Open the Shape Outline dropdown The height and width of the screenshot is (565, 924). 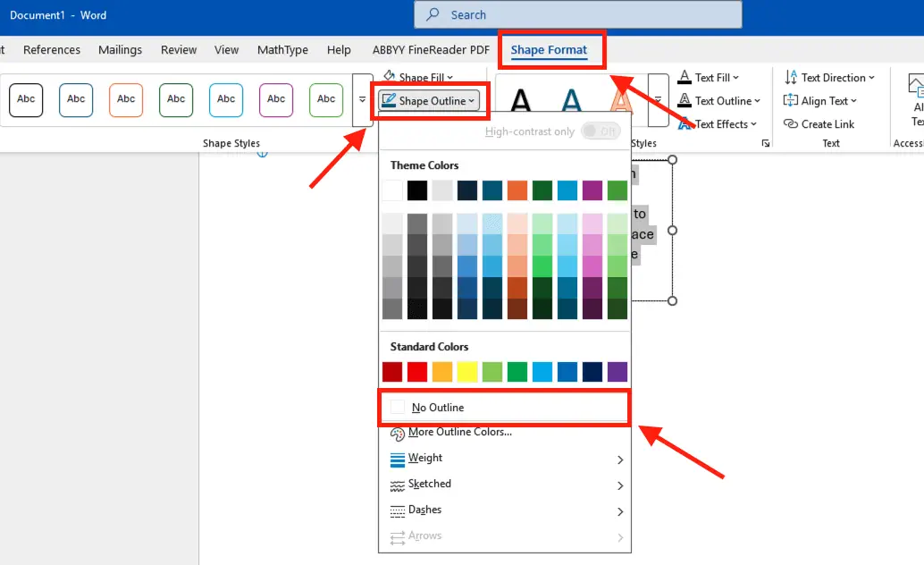pyautogui.click(x=429, y=101)
